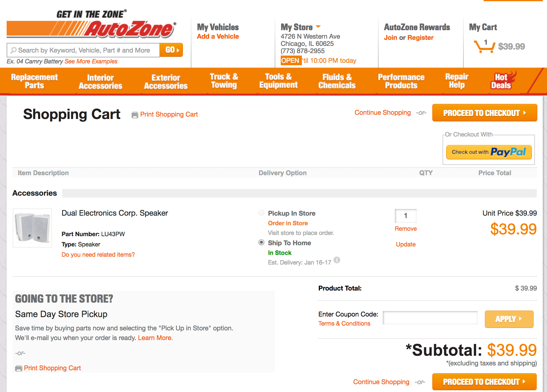The height and width of the screenshot is (392, 547).
Task: Click the printer icon beside Shopping Cart title
Action: pyautogui.click(x=135, y=115)
